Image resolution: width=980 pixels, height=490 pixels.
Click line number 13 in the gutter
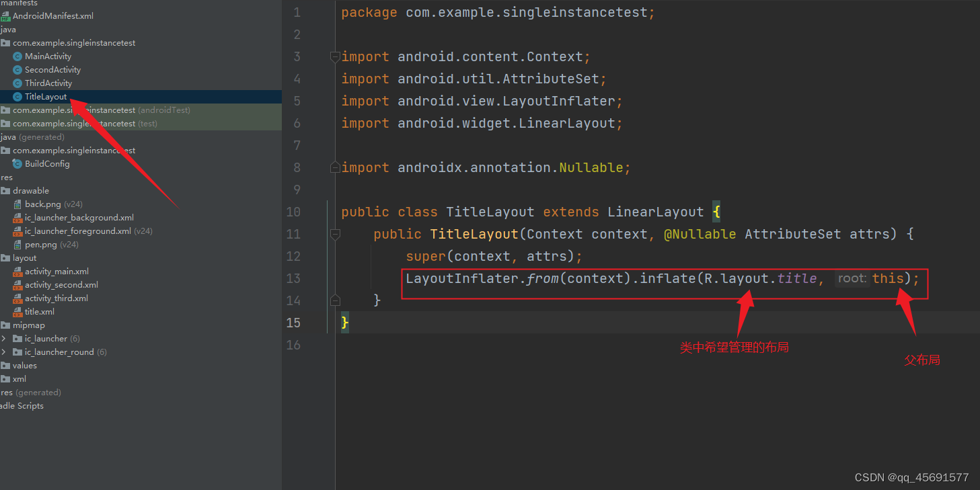coord(293,278)
